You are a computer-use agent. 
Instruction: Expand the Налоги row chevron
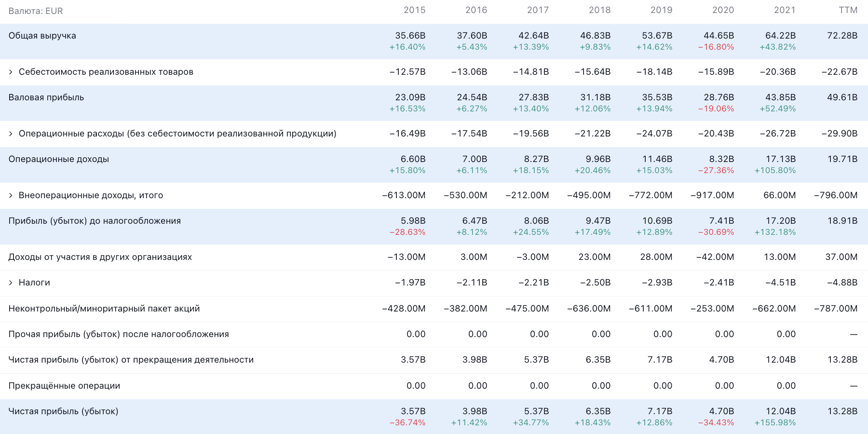click(x=11, y=283)
